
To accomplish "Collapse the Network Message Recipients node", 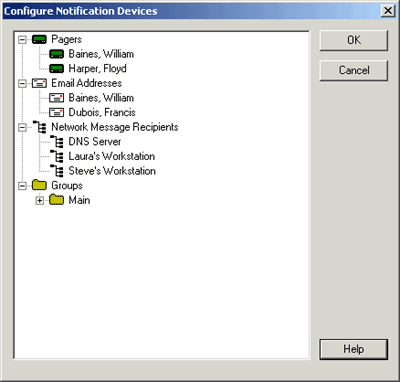I will 22,127.
